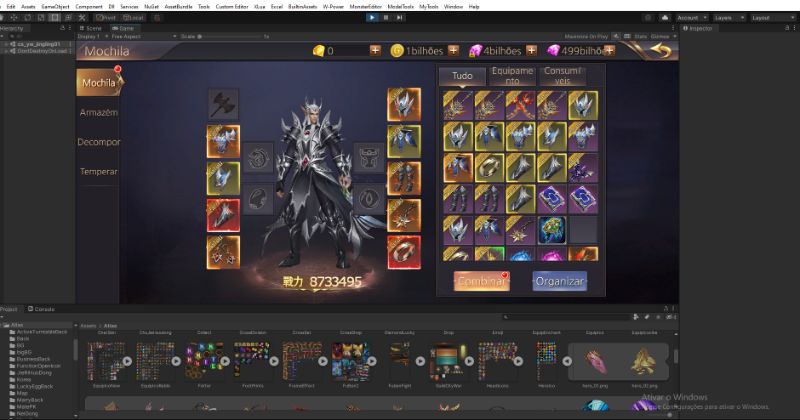Select the axe weapon equipment slot
The height and width of the screenshot is (420, 800).
(x=222, y=103)
